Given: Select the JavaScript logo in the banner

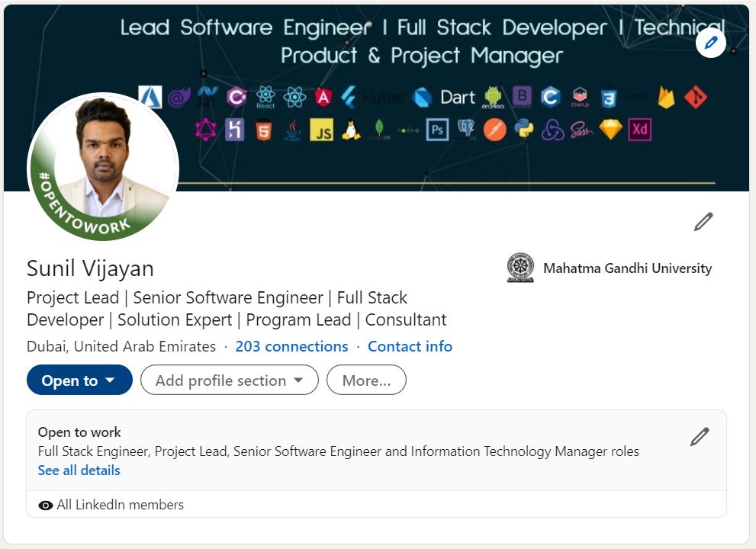Looking at the screenshot, I should 321,131.
